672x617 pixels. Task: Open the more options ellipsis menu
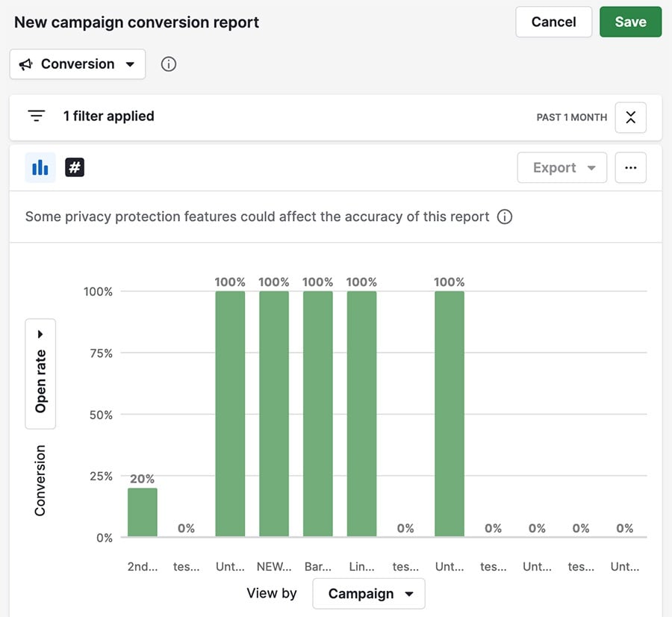tap(631, 167)
